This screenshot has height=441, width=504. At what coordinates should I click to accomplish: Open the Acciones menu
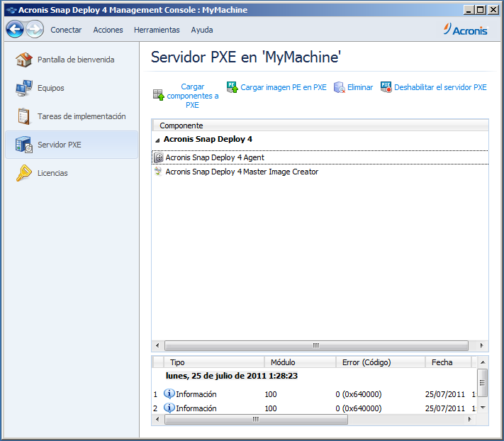[108, 30]
